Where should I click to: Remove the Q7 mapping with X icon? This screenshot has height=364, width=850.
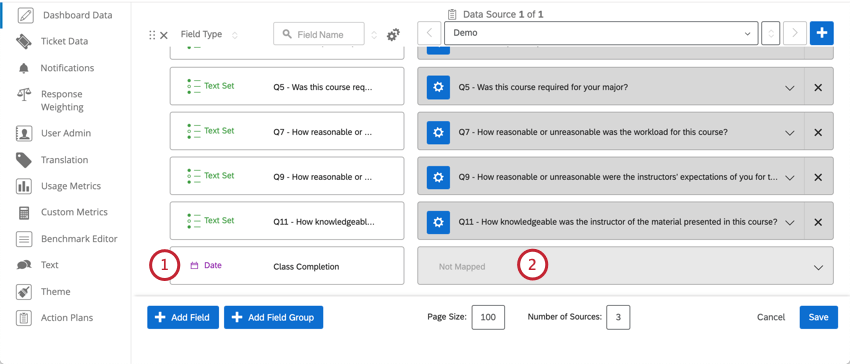tap(819, 132)
